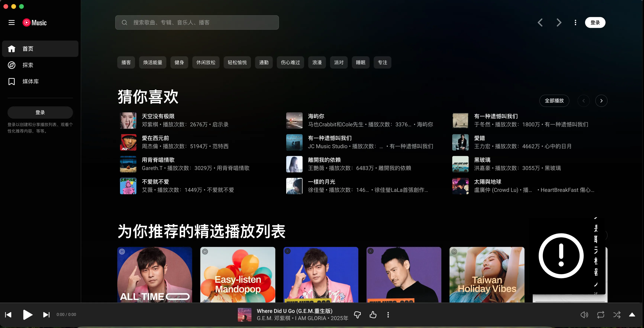Image resolution: width=644 pixels, height=328 pixels.
Task: Expand the player page with the up triangle
Action: pos(632,315)
